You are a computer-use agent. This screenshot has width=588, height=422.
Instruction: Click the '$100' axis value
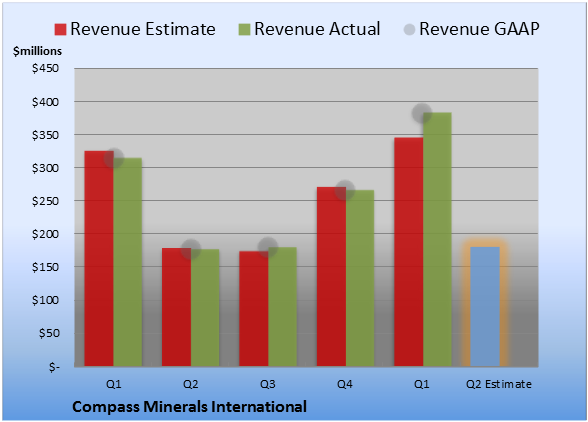click(x=45, y=300)
